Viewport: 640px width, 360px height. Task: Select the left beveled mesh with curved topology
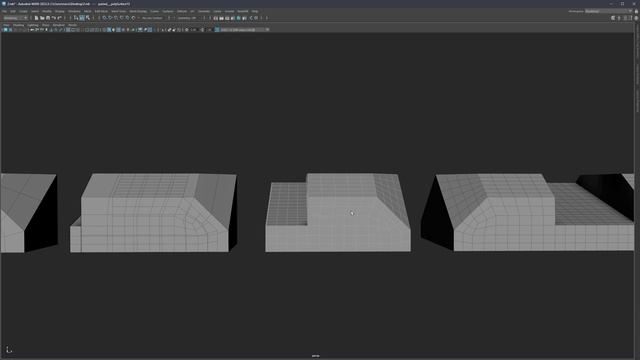click(x=153, y=213)
